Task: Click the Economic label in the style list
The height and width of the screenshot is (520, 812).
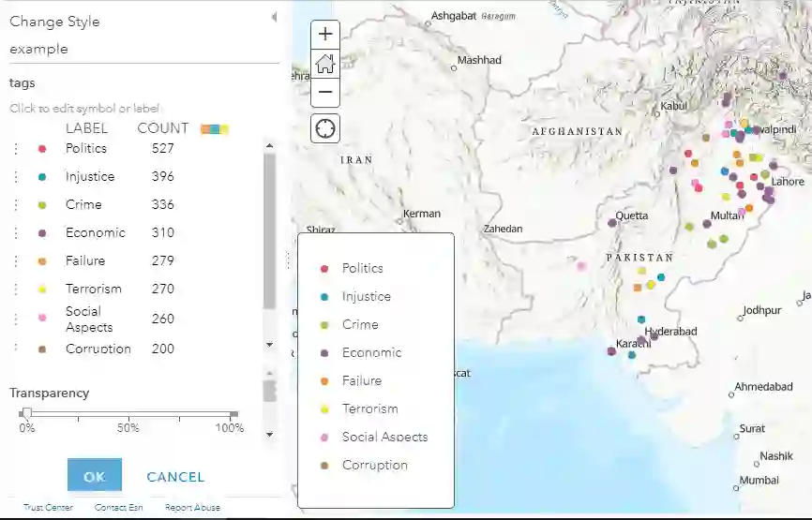Action: tap(96, 233)
